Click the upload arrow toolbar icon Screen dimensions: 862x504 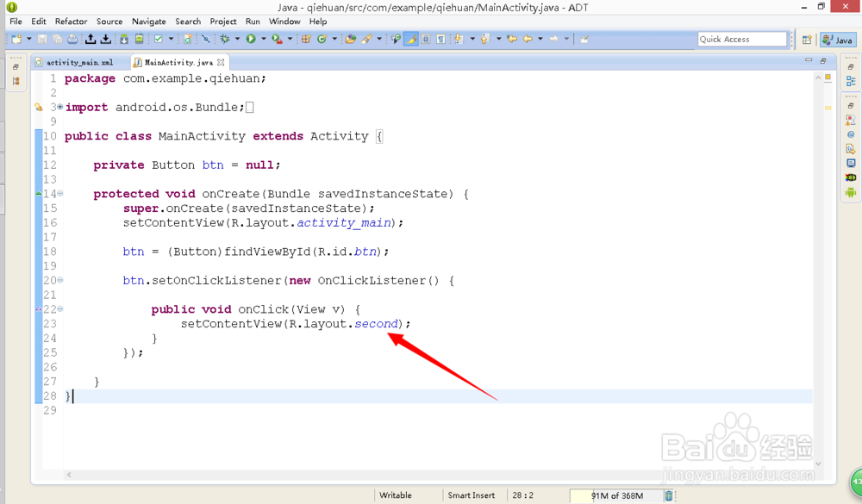pos(91,39)
